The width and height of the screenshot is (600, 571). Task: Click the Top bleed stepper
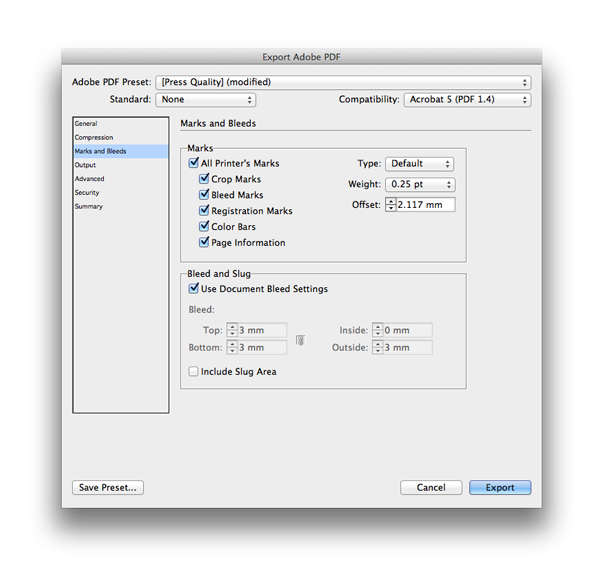(x=232, y=330)
